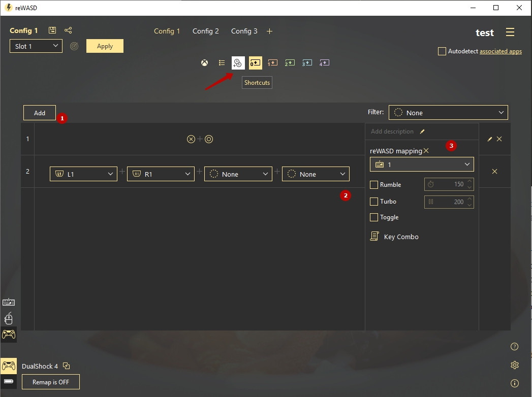Screen dimensions: 532x397
Task: Increase the Rumble duration value
Action: tap(470, 181)
